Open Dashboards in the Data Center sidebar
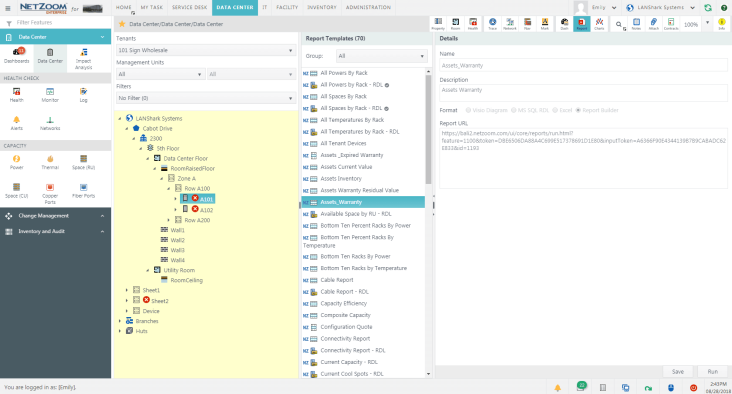732x394 pixels. click(17, 56)
